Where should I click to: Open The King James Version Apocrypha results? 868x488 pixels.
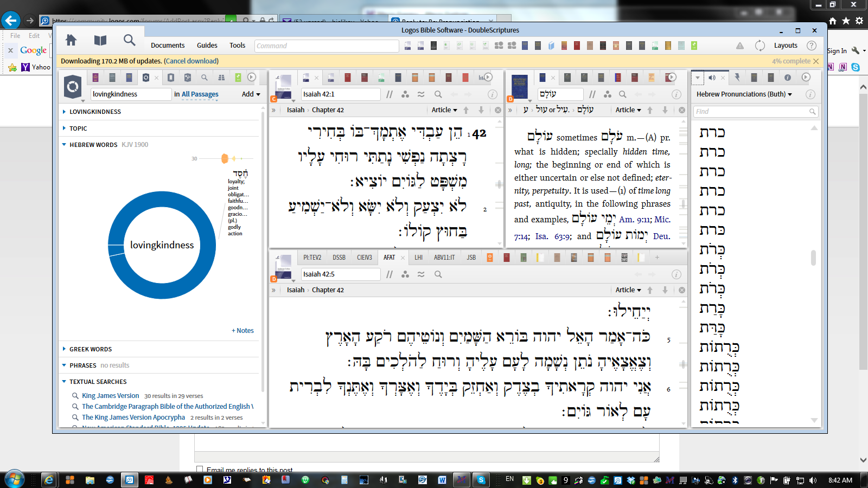pos(133,418)
